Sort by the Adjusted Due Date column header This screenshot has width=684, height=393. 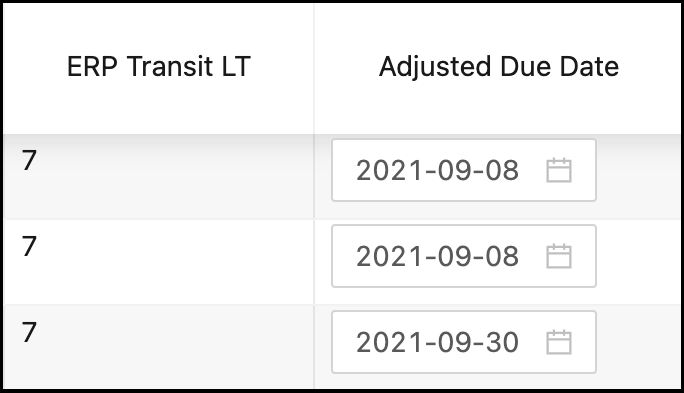tap(499, 67)
